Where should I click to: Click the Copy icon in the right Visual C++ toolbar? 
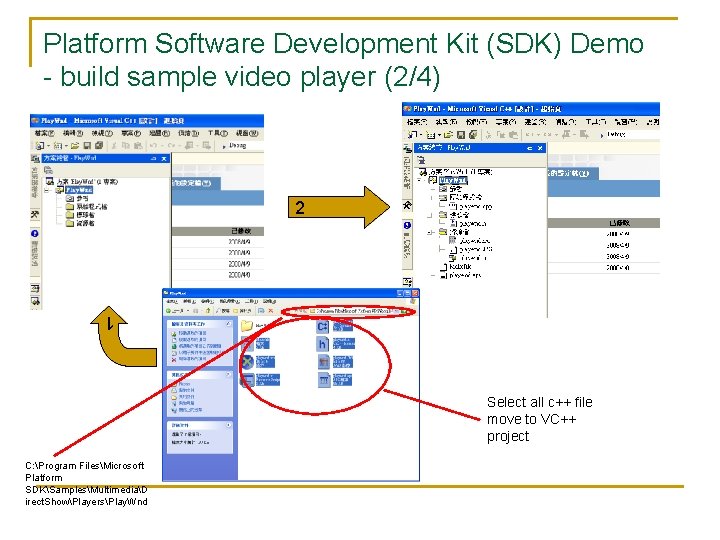coord(501,134)
